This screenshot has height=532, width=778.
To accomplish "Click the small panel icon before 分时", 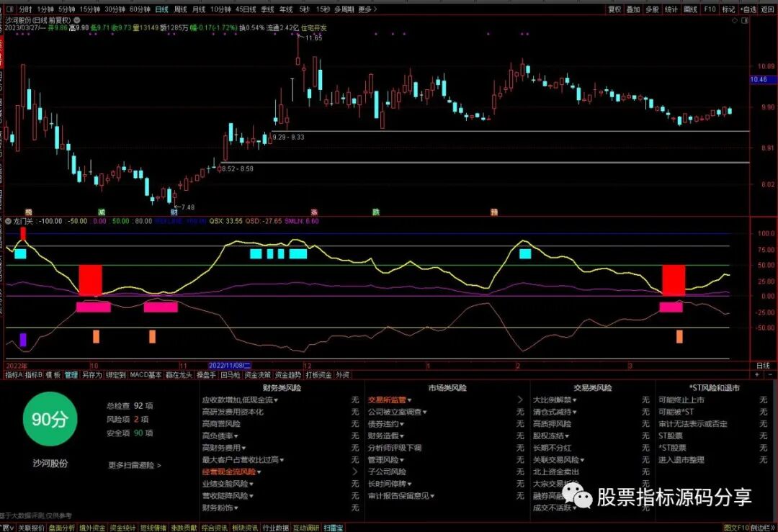I will (x=10, y=9).
